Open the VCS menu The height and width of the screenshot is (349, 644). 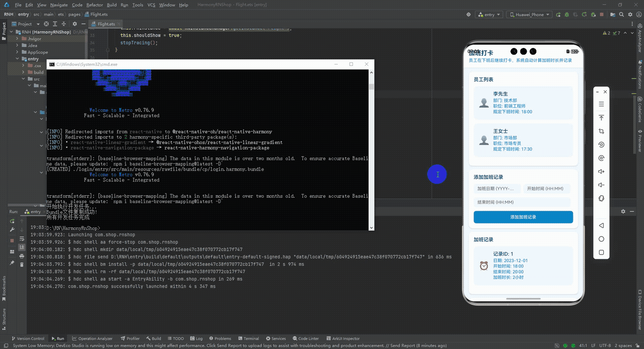[x=152, y=5]
